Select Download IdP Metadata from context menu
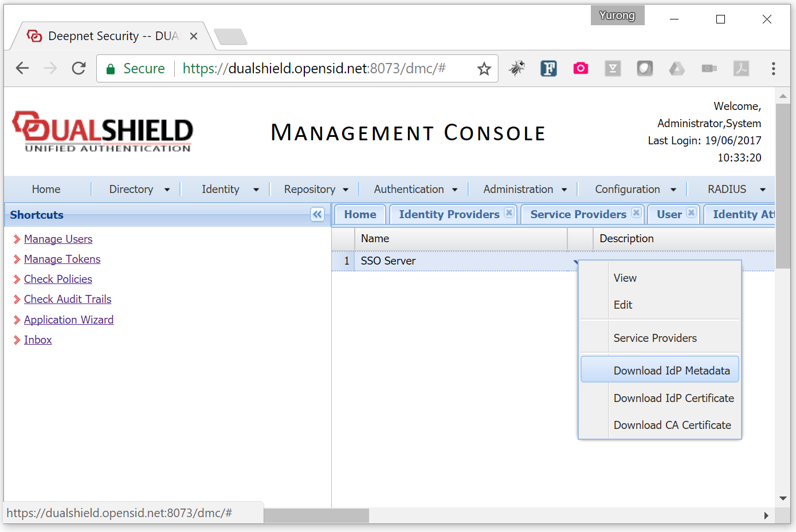 (x=671, y=371)
